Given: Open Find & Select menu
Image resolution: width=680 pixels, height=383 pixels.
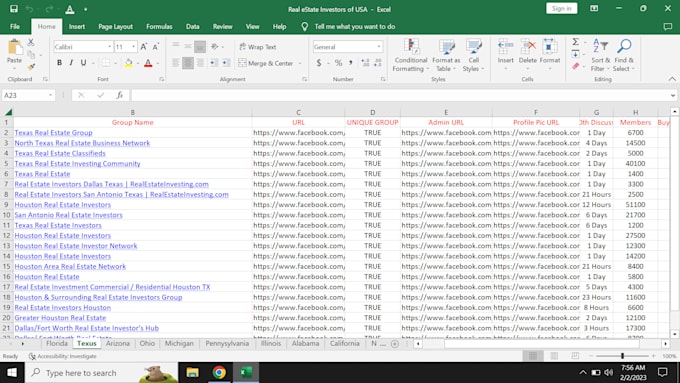Looking at the screenshot, I should click(x=624, y=56).
